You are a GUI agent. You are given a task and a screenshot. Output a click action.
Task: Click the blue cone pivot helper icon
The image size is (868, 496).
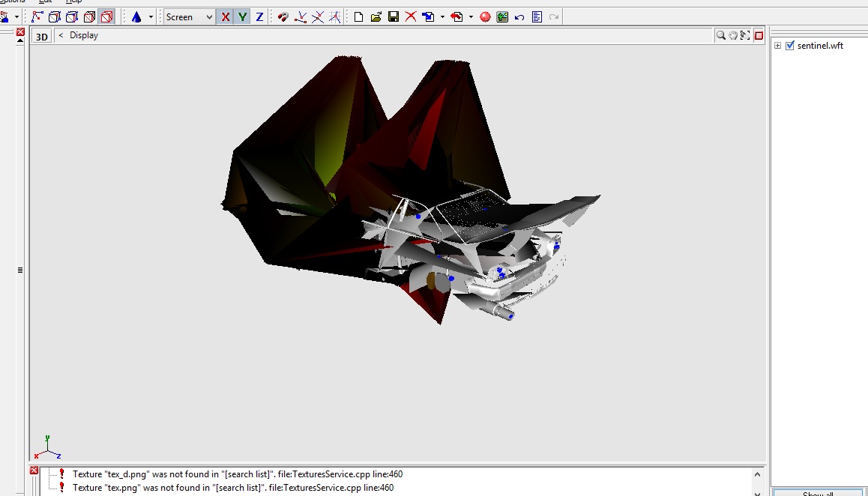(x=136, y=17)
